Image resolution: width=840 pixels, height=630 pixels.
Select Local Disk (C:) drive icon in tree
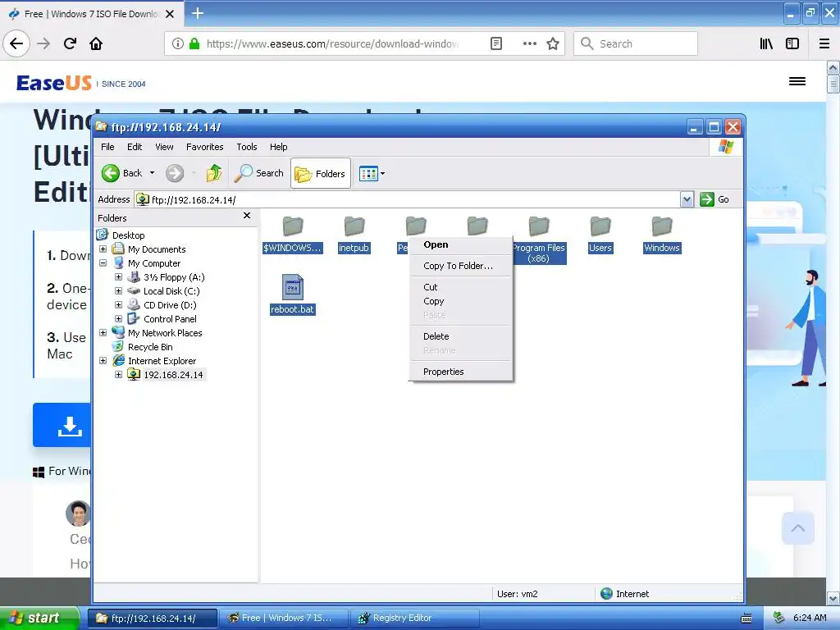tap(134, 291)
